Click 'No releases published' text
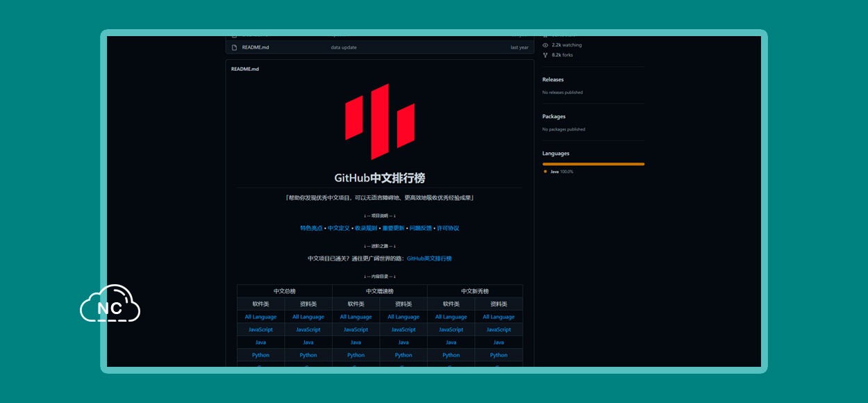The width and height of the screenshot is (868, 403). [x=562, y=92]
